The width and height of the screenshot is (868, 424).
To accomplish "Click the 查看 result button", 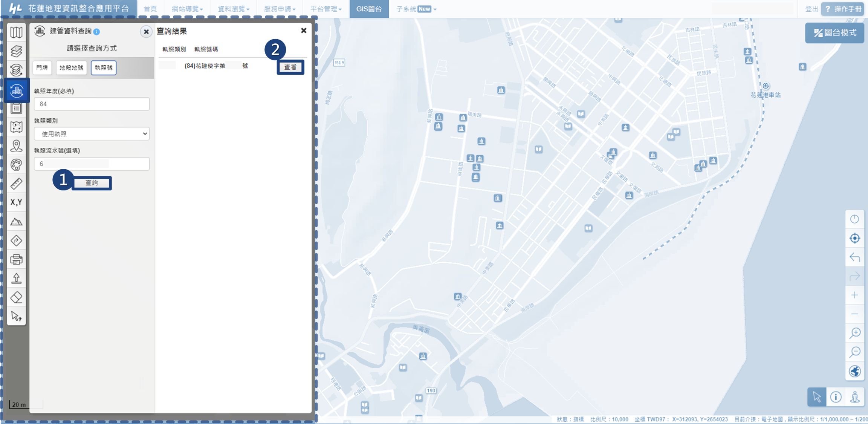I will point(290,67).
